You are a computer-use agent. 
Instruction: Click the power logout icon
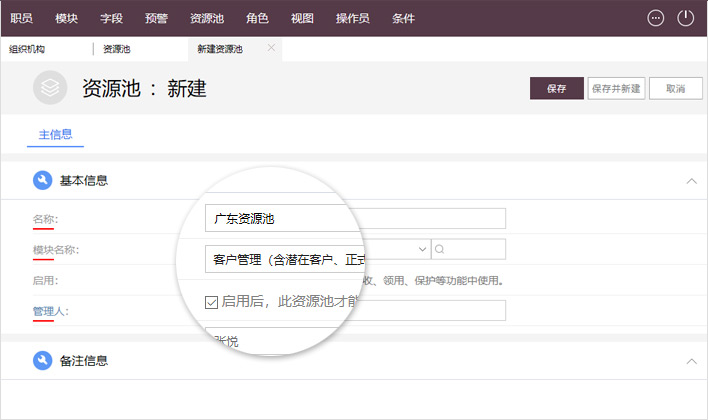point(686,18)
